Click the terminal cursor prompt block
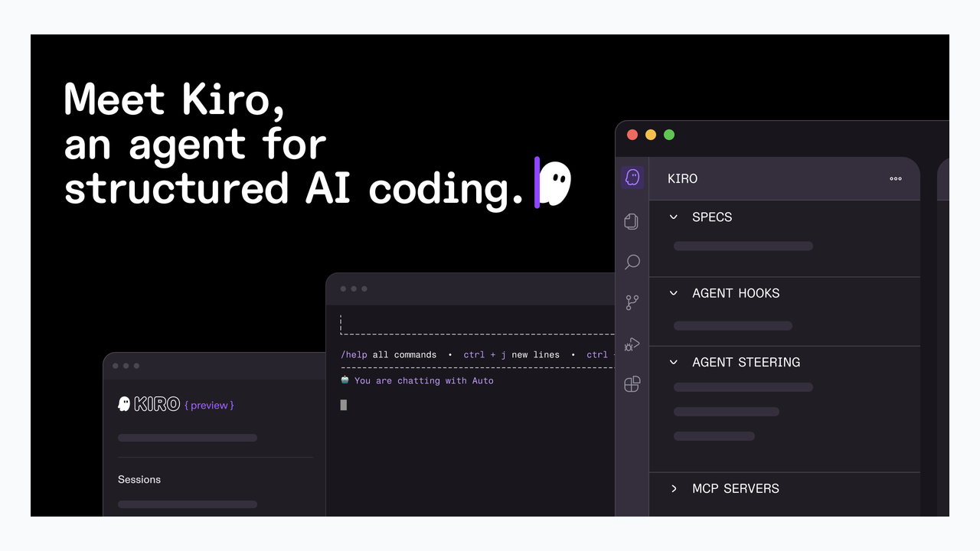The image size is (980, 551). click(x=344, y=405)
